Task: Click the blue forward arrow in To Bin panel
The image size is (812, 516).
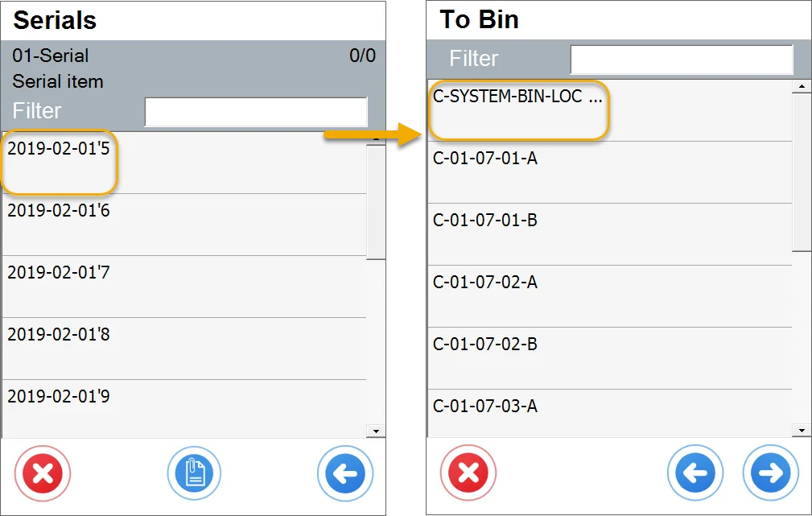Action: (770, 473)
